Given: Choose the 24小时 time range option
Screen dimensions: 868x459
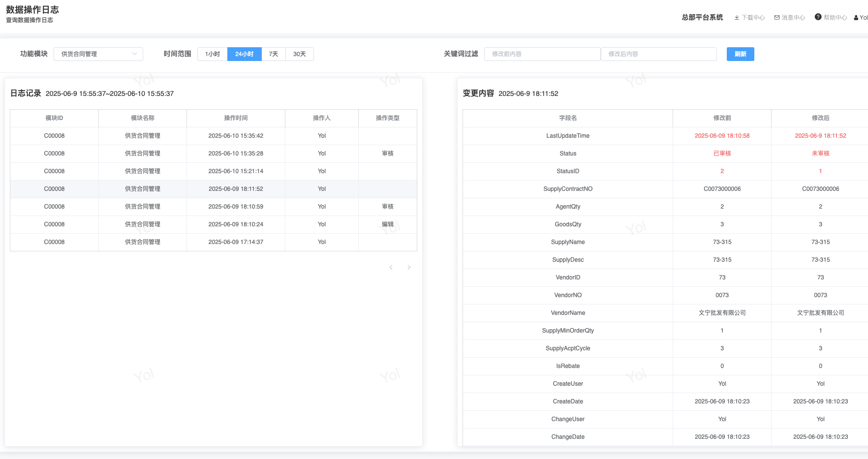Looking at the screenshot, I should [245, 54].
